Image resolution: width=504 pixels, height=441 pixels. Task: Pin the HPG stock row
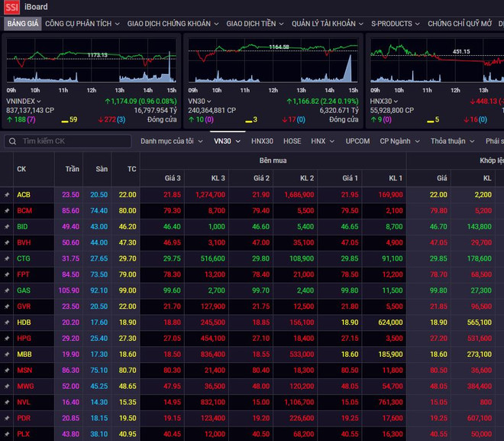pos(7,339)
